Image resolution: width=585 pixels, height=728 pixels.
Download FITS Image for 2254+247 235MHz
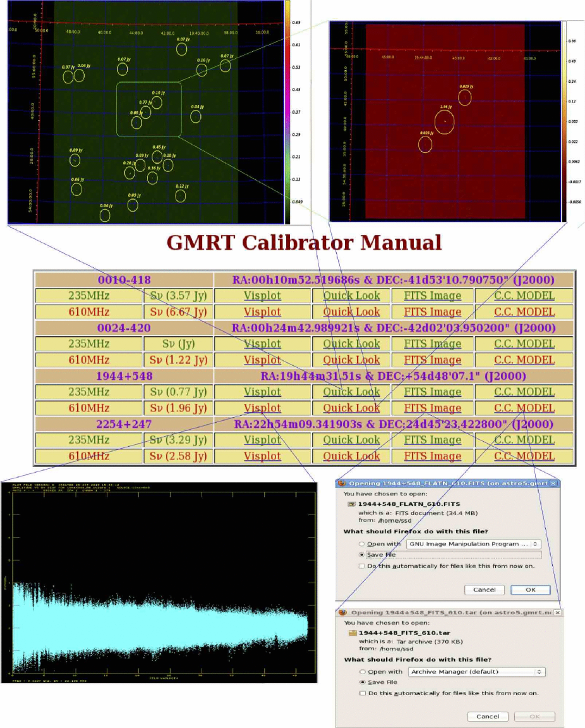coord(432,440)
